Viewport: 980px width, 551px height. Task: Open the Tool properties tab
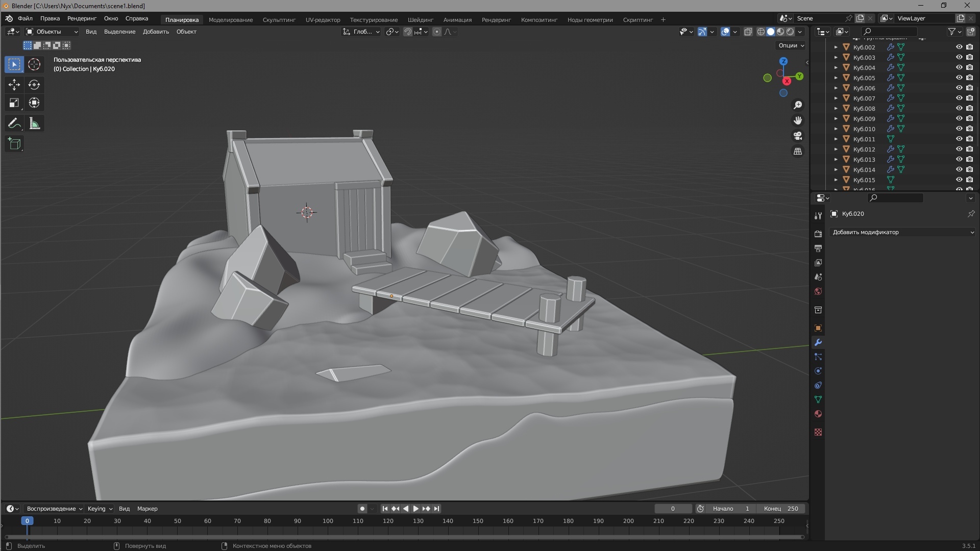[818, 216]
